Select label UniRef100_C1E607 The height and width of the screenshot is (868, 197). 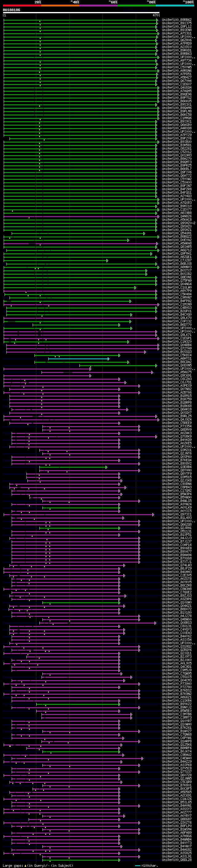click(x=177, y=84)
